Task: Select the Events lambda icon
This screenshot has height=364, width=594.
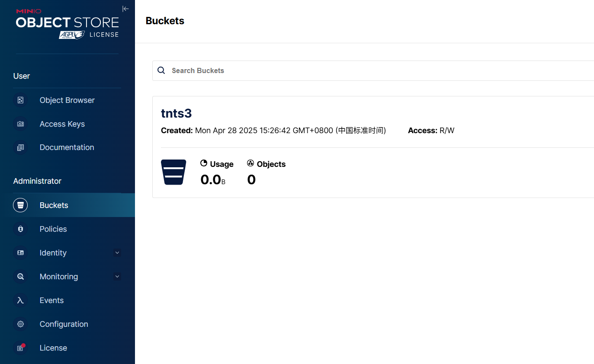Action: (20, 300)
